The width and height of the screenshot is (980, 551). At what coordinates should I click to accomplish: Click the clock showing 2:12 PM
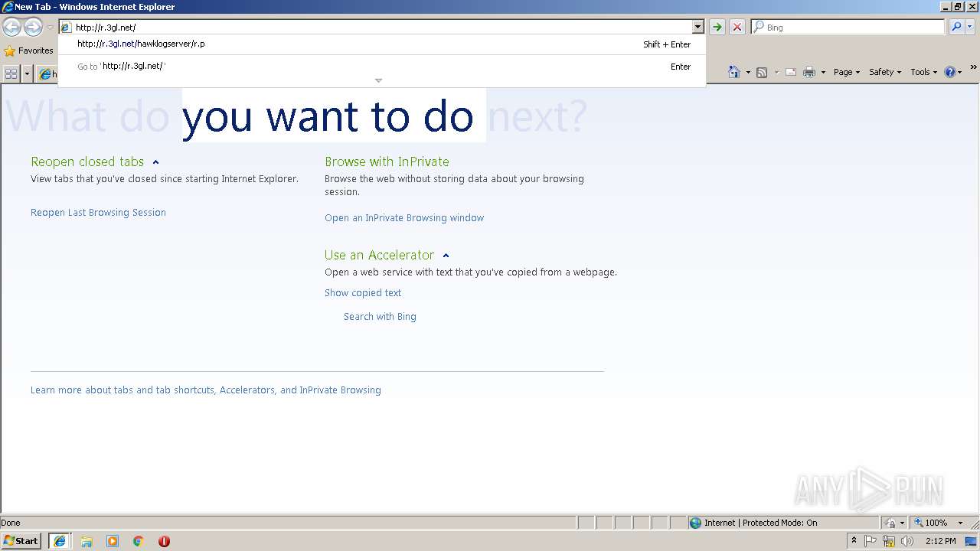coord(940,541)
